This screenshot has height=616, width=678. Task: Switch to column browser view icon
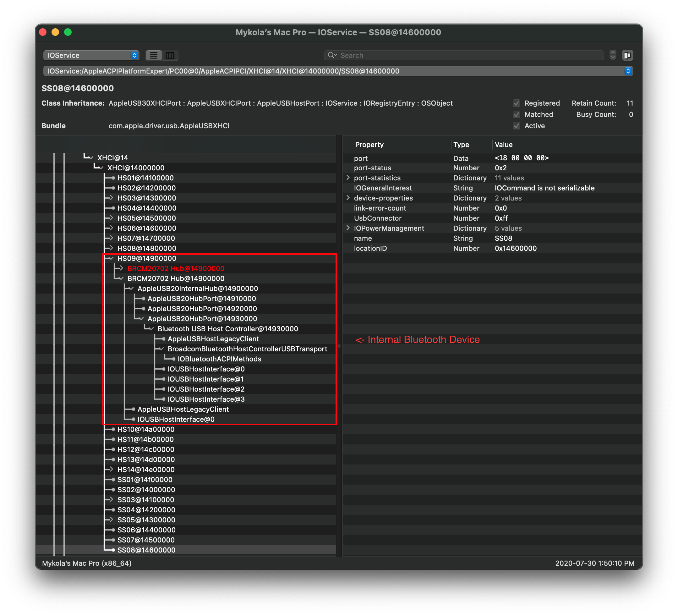170,55
